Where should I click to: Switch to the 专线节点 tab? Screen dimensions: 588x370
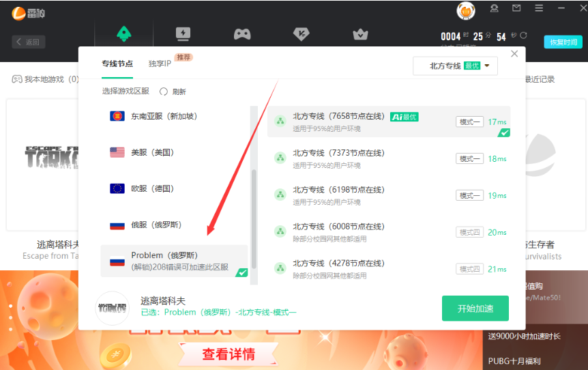coord(117,63)
